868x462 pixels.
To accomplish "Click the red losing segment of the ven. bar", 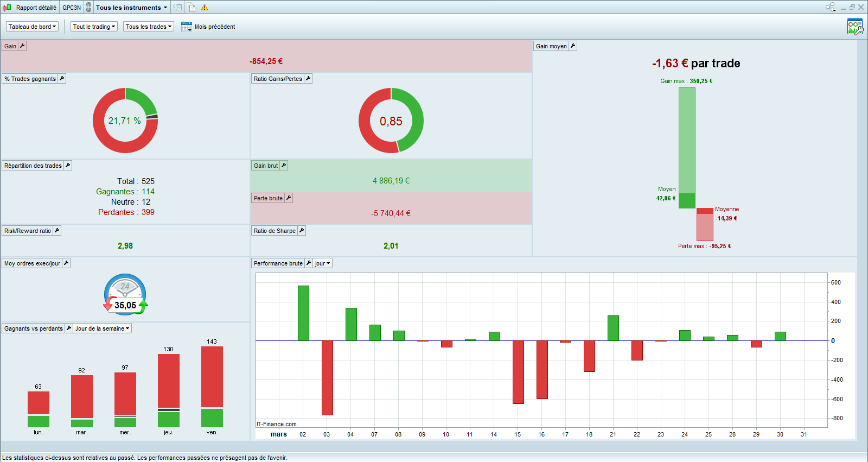I will (x=212, y=377).
